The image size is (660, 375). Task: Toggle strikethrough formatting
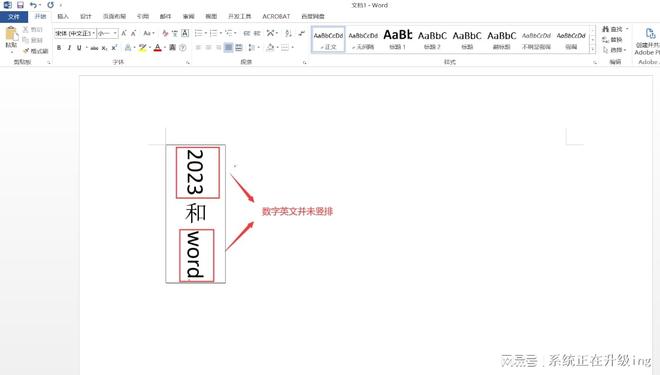94,48
